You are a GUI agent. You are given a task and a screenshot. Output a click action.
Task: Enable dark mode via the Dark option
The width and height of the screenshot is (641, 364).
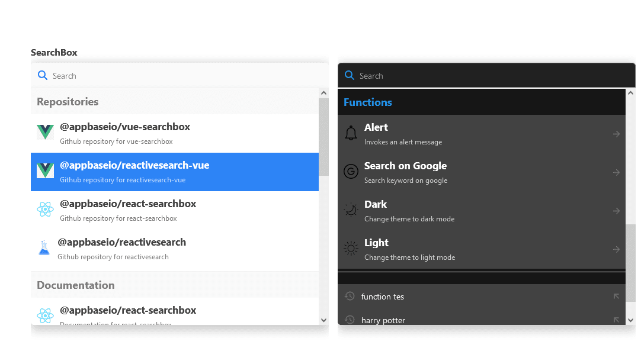(x=415, y=210)
